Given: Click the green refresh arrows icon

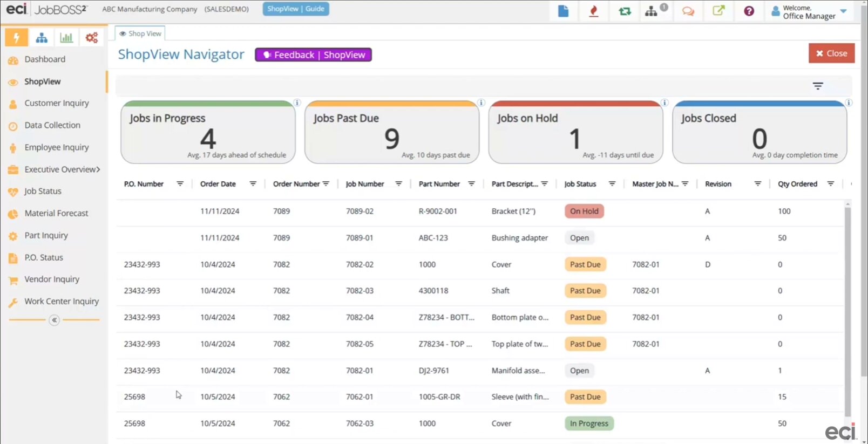Looking at the screenshot, I should pyautogui.click(x=625, y=11).
